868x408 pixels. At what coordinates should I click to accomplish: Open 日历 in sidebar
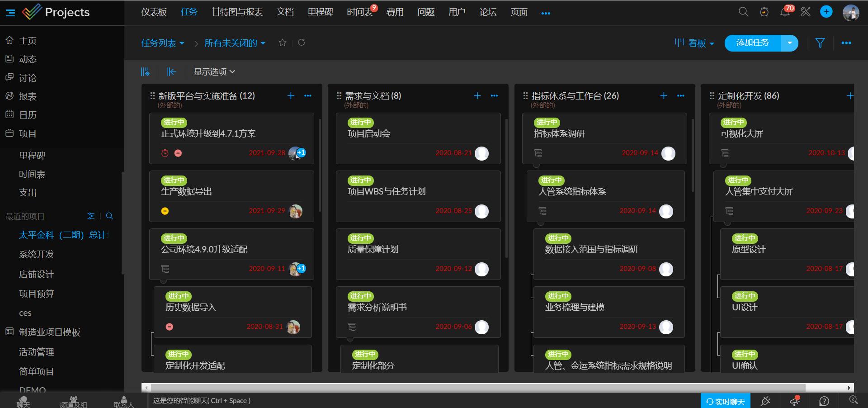click(28, 115)
